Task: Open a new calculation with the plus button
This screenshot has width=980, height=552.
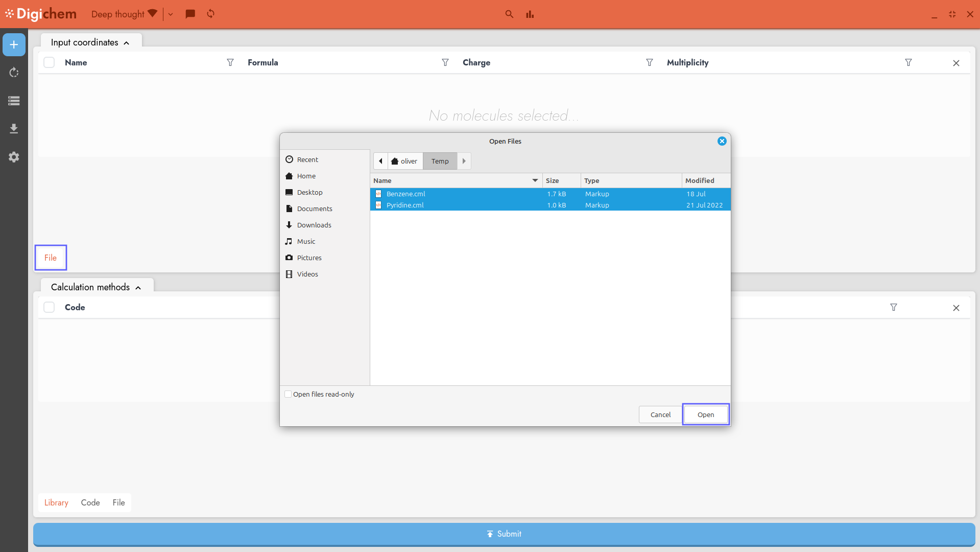Action: pos(14,44)
